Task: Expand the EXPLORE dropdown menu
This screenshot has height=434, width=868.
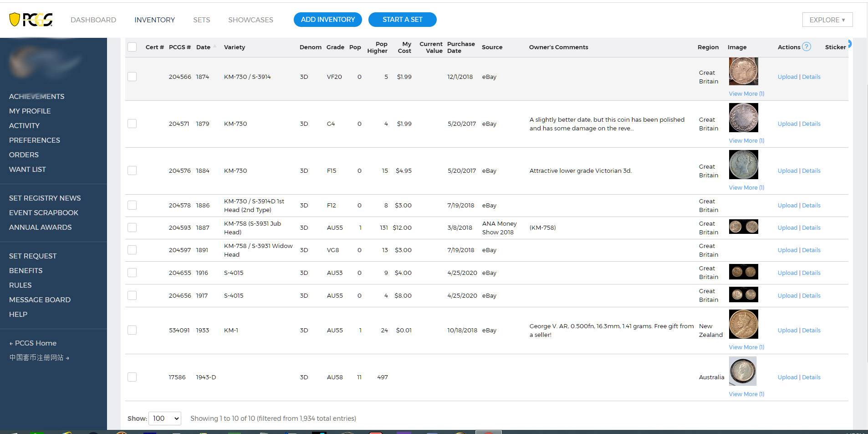Action: coord(827,20)
